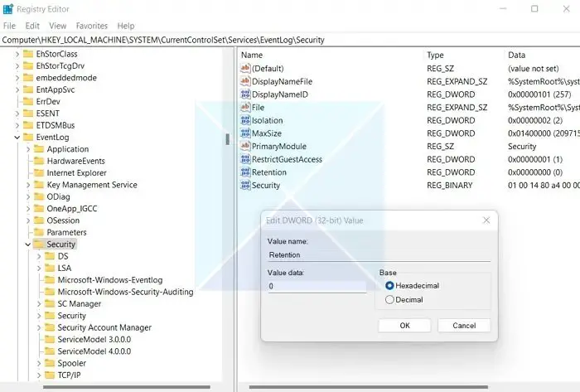Click the SC Manager folder icon
This screenshot has width=580, height=392.
50,303
